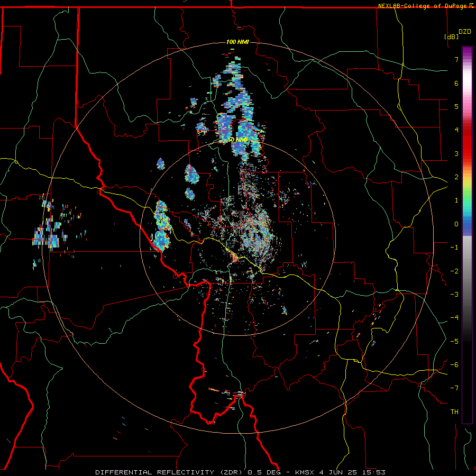Viewport: 476px width, 476px height.
Task: Click the "7" tick on the dB scale
Action: coord(456,59)
